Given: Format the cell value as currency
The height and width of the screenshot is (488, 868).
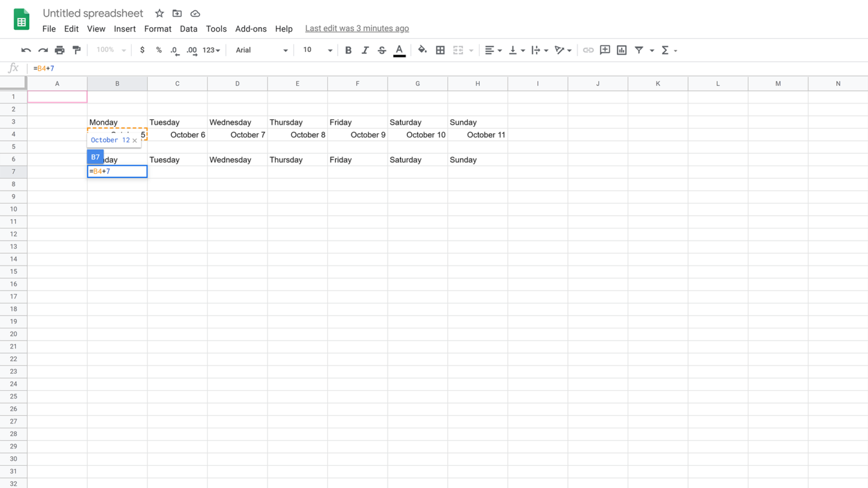Looking at the screenshot, I should 142,50.
